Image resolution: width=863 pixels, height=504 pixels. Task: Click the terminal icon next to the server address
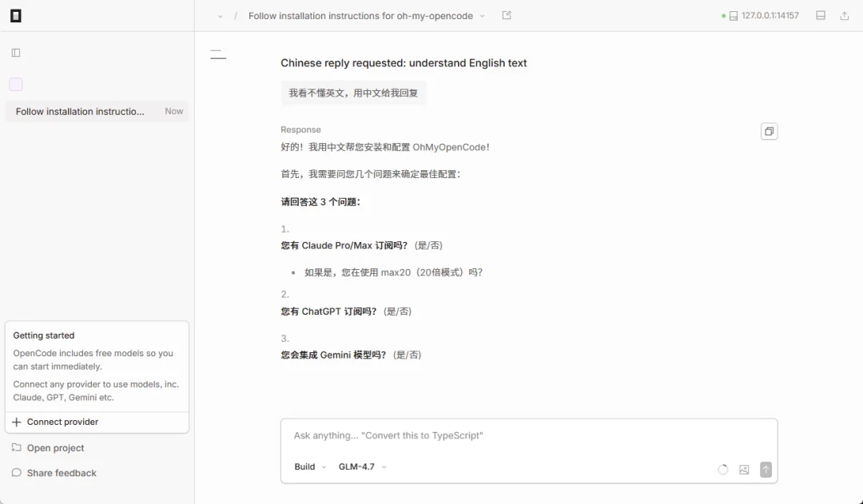pos(732,15)
